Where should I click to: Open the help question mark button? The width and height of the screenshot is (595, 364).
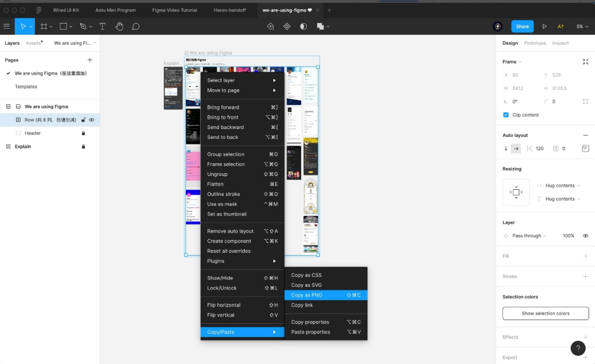(x=578, y=348)
